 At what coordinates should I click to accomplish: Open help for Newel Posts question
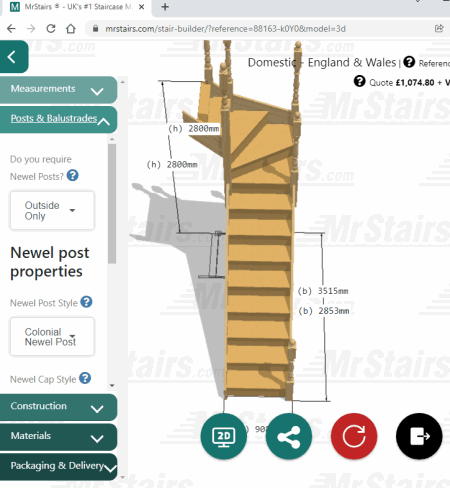(73, 175)
